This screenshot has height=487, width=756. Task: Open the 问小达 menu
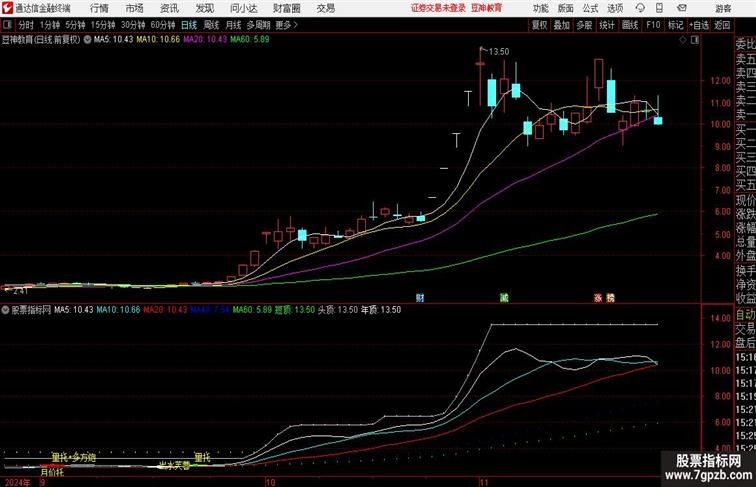click(243, 8)
